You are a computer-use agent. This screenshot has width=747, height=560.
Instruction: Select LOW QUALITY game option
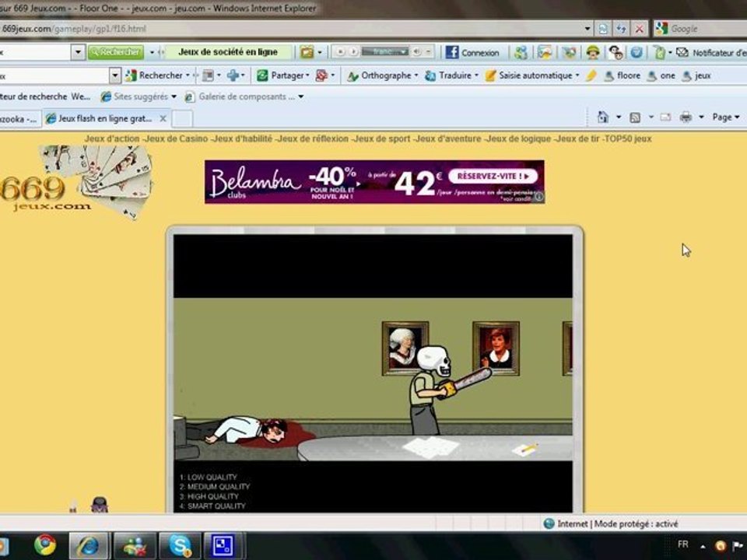209,477
